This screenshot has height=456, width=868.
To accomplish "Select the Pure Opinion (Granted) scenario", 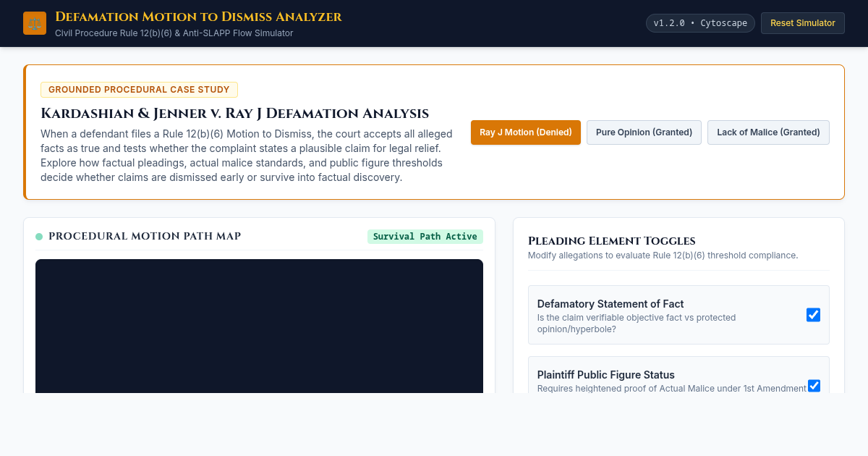I will [x=644, y=132].
